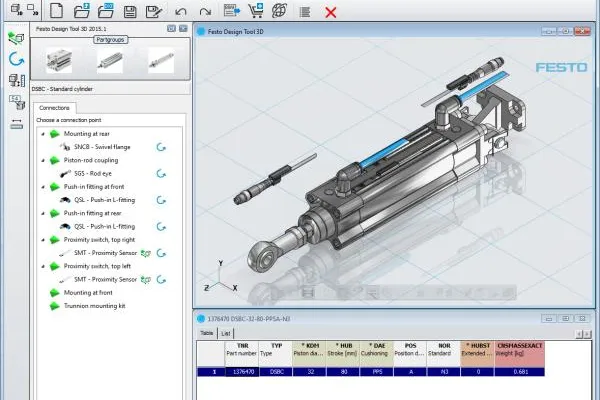Click the blue rotate icon in left sidebar
The width and height of the screenshot is (600, 400).
click(x=16, y=59)
